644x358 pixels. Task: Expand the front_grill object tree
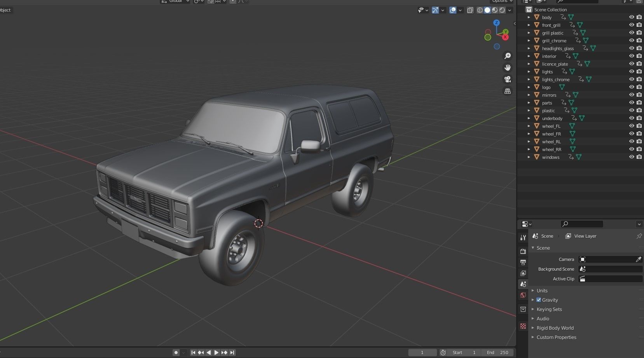(x=529, y=25)
